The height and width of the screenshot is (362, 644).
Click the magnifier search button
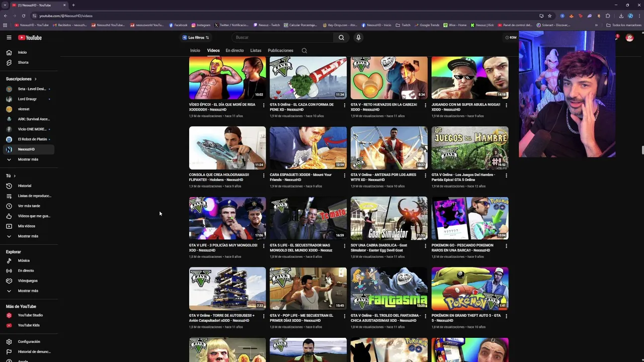coord(341,37)
